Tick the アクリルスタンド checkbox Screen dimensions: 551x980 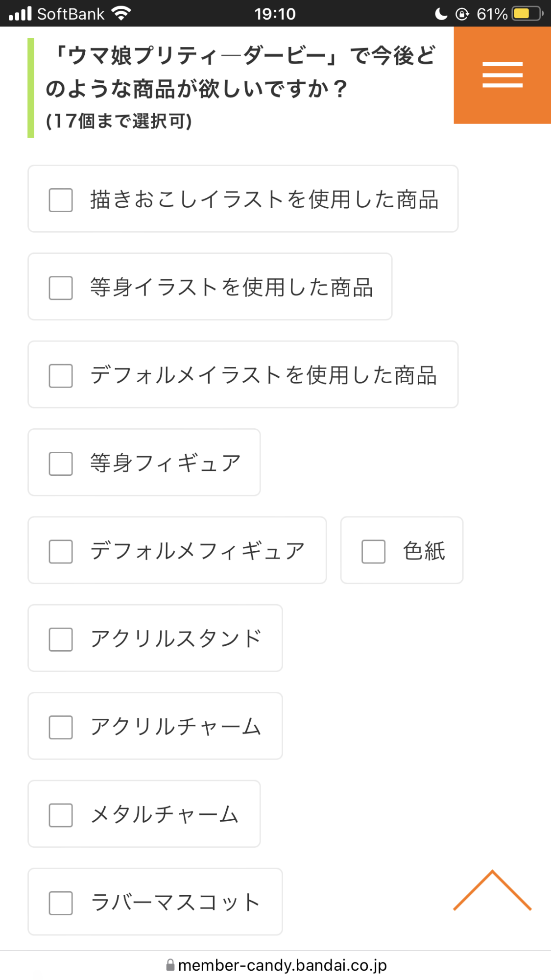click(x=61, y=639)
